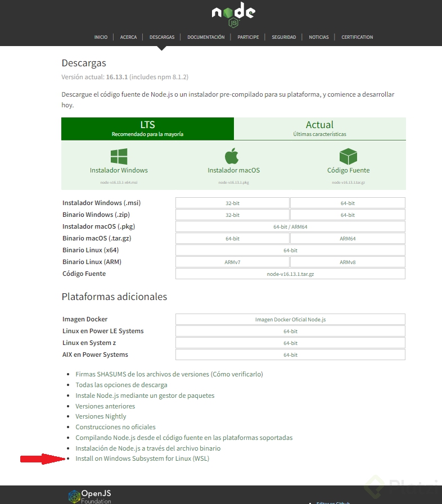This screenshot has width=442, height=504.
Task: Click the OpenJS Foundation logo
Action: coord(90,496)
